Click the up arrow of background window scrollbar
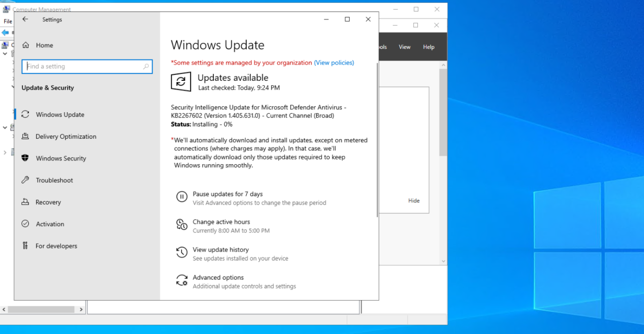Screen dimensions: 644x334 click(x=443, y=65)
